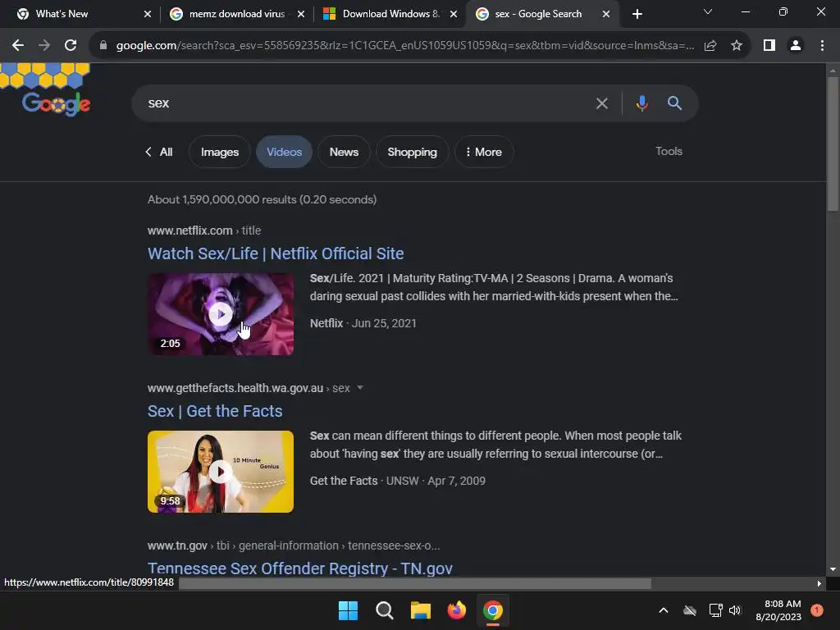Start voice search with microphone
This screenshot has width=840, height=630.
(641, 103)
